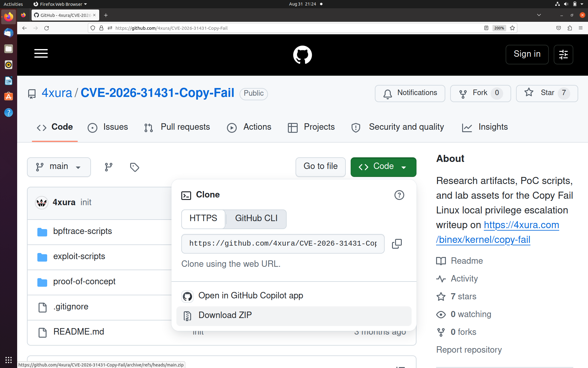Click the Notifications button
Image resolution: width=588 pixels, height=368 pixels.
coord(410,93)
